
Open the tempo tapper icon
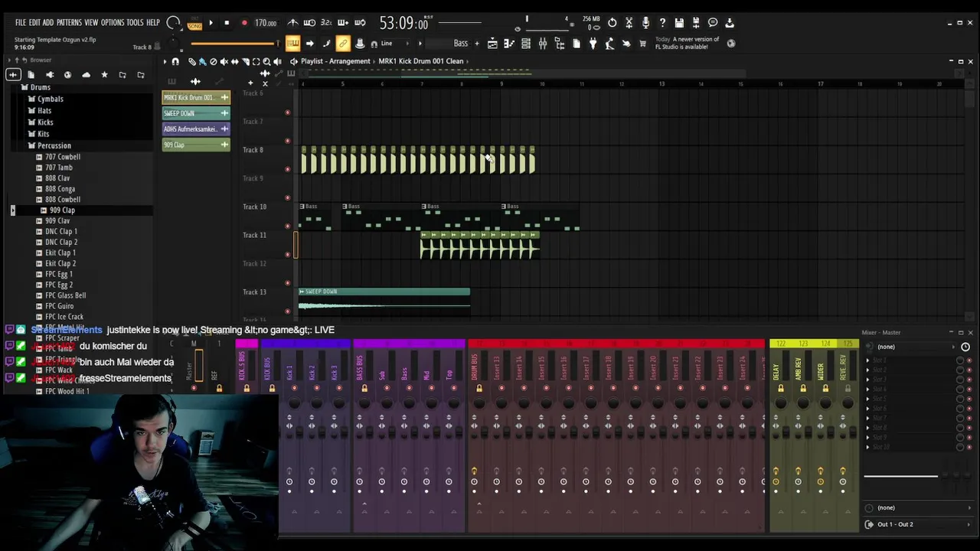point(609,44)
